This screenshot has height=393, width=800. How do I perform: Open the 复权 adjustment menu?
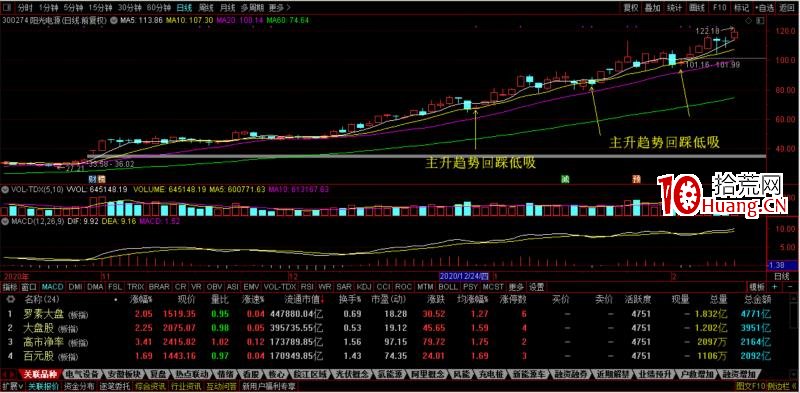coord(631,8)
